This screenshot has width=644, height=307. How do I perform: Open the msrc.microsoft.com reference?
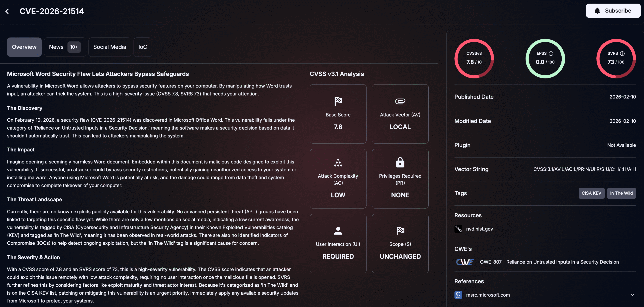point(488,295)
